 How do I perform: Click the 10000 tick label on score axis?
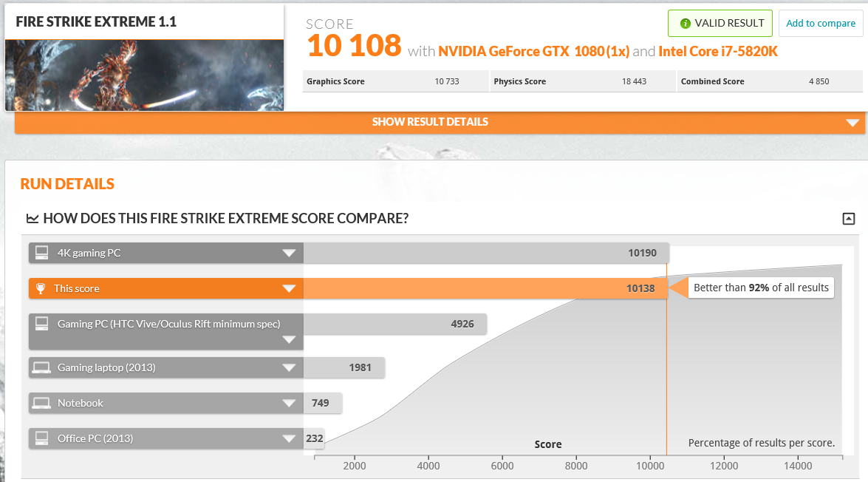point(650,466)
